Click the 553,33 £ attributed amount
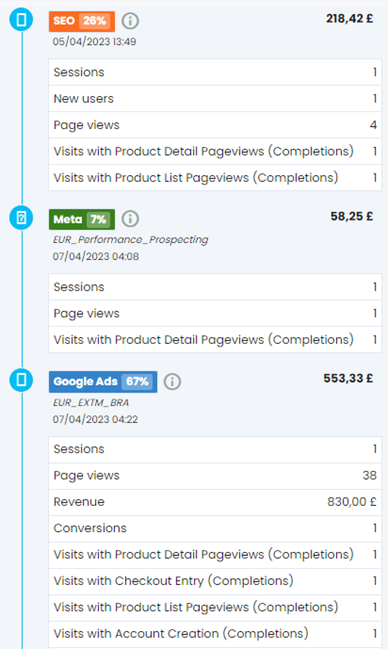This screenshot has height=649, width=388. tap(348, 378)
